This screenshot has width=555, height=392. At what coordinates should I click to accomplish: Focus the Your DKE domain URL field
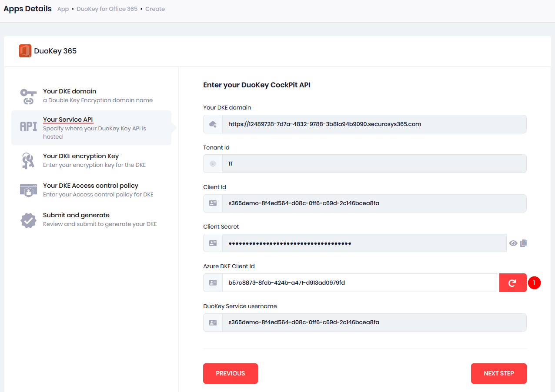pyautogui.click(x=374, y=124)
